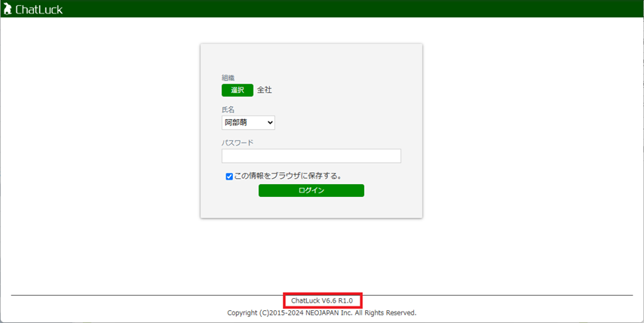The height and width of the screenshot is (323, 644).
Task: Click the ChatLuck logo in header
Action: (x=33, y=9)
